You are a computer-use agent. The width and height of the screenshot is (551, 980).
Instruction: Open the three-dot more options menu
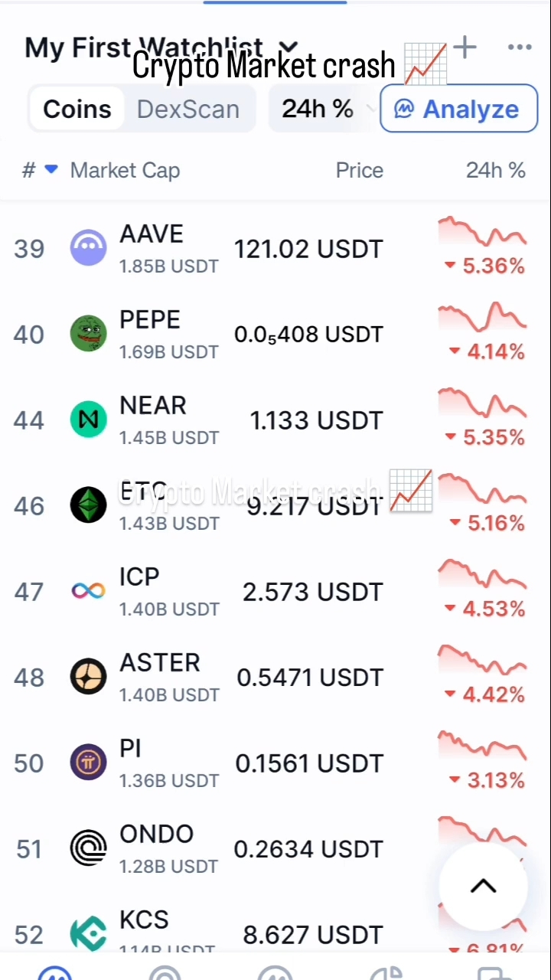tap(520, 47)
